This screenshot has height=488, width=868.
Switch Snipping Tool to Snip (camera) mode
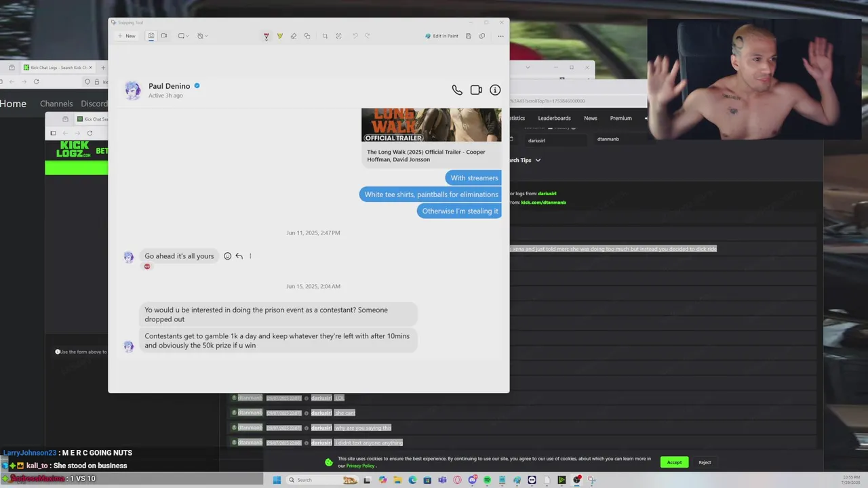pos(151,36)
